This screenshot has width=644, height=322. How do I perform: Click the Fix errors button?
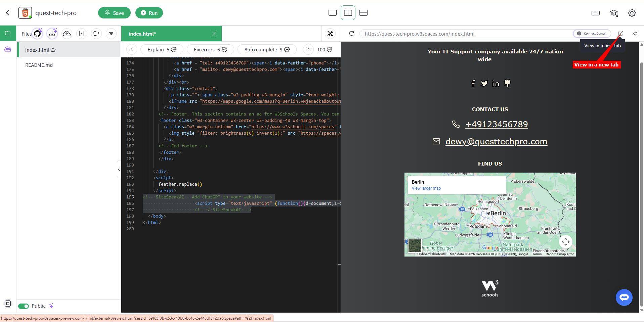(210, 49)
